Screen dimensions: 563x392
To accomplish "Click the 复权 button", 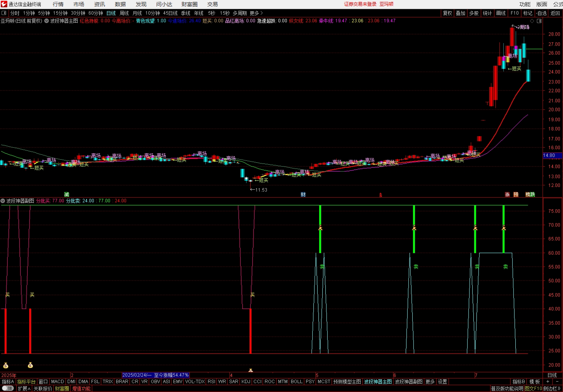I will tap(448, 13).
